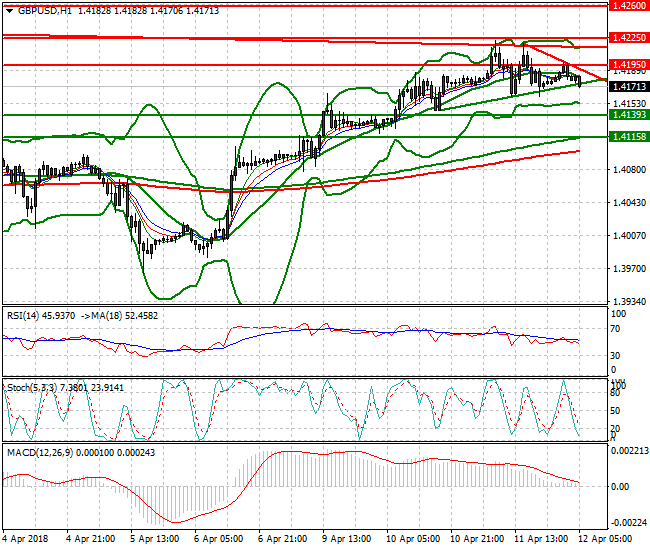Click the 6 Apr 21:00 time label
Viewport: 650px width, 550px height.
(282, 539)
